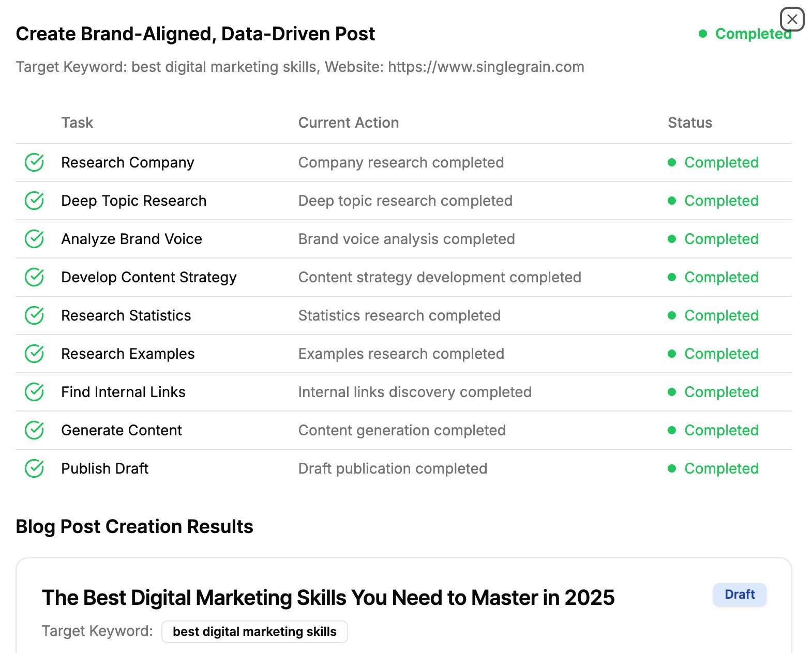Viewport: 812px width, 653px height.
Task: Select the Publish Draft task row
Action: click(x=404, y=468)
